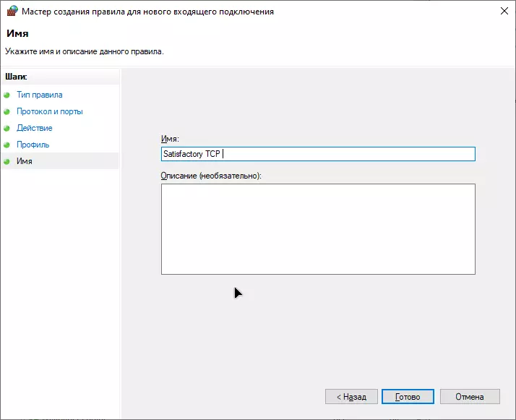The height and width of the screenshot is (420, 516).
Task: Click green bullet beside "Тип правила"
Action: [x=7, y=95]
